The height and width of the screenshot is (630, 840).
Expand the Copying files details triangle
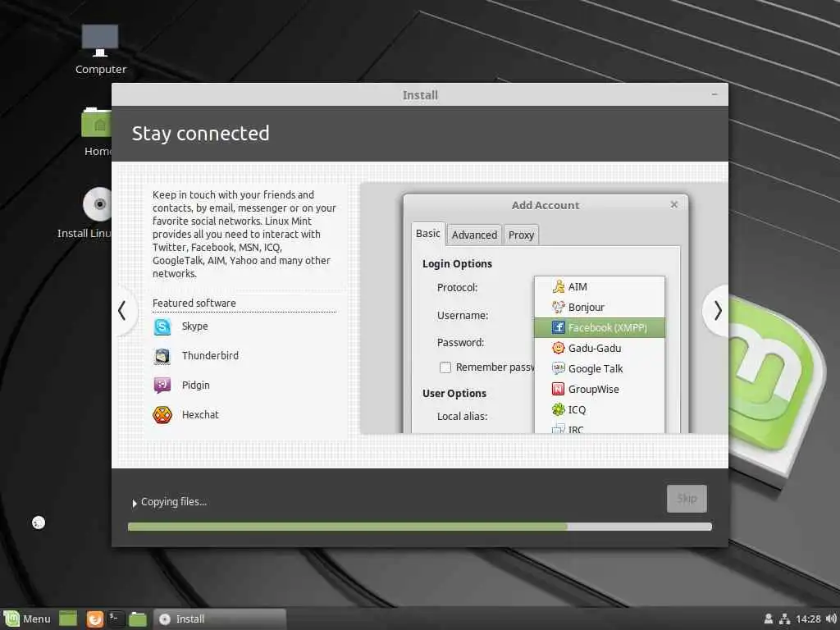click(x=134, y=503)
